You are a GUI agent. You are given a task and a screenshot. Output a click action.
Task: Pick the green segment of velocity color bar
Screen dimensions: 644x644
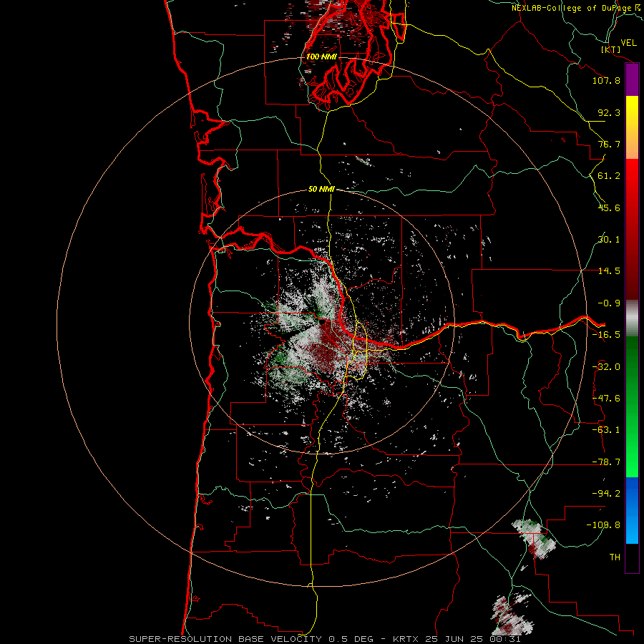tap(632, 406)
